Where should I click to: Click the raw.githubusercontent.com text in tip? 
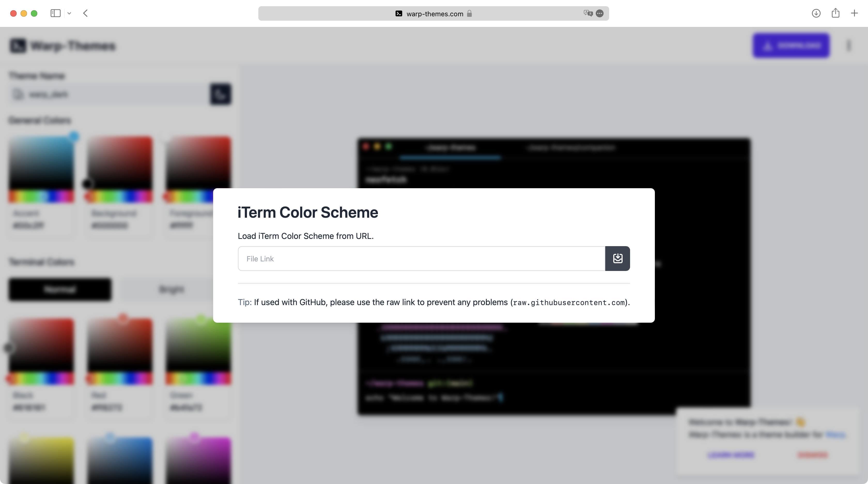pos(569,303)
